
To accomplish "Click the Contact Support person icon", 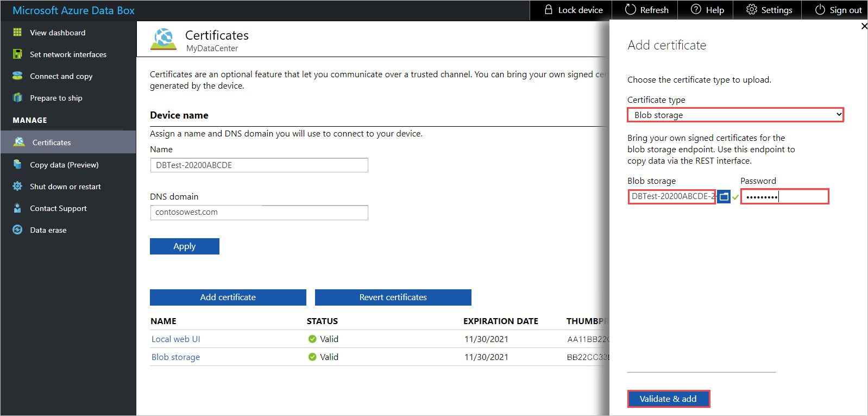I will 17,208.
